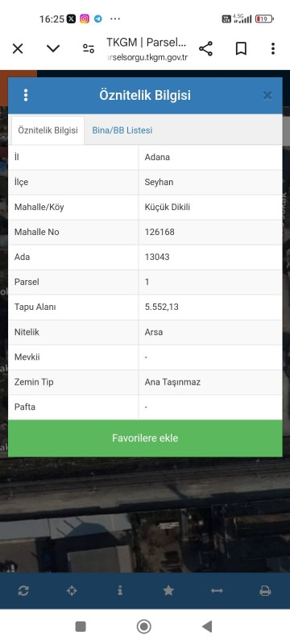290x644 pixels.
Task: Tap the locate crosshair icon
Action: 72,591
